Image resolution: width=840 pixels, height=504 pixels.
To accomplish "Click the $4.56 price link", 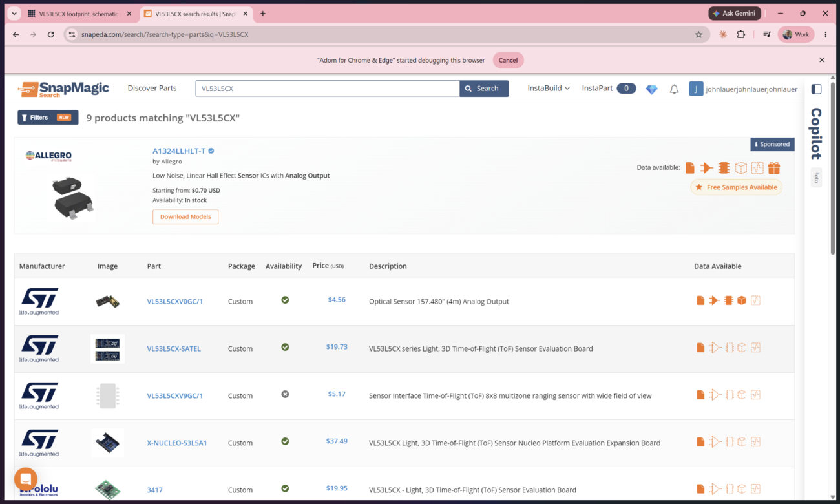I will (337, 300).
